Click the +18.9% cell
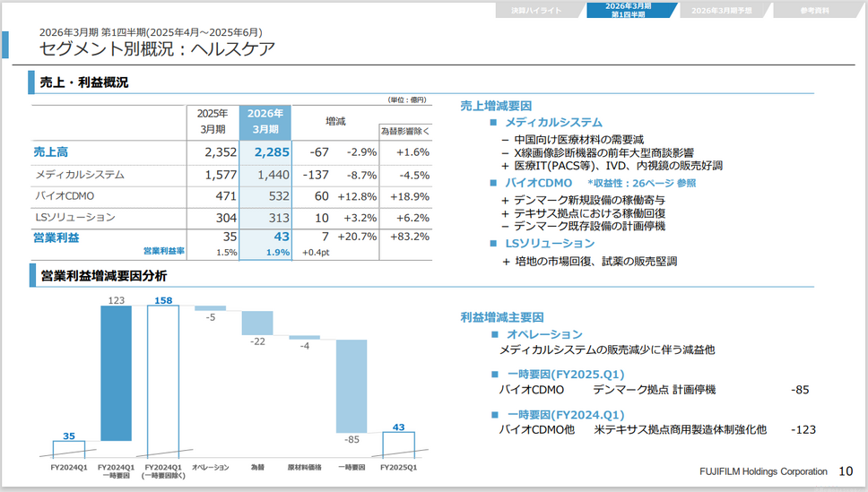Viewport: 868px width, 492px height. point(410,196)
